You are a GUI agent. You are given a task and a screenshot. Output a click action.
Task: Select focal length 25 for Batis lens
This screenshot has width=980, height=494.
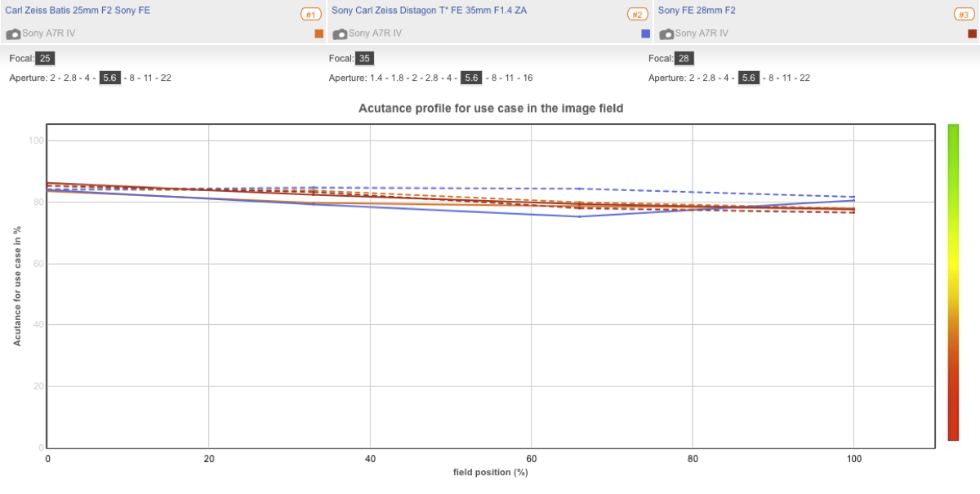46,58
